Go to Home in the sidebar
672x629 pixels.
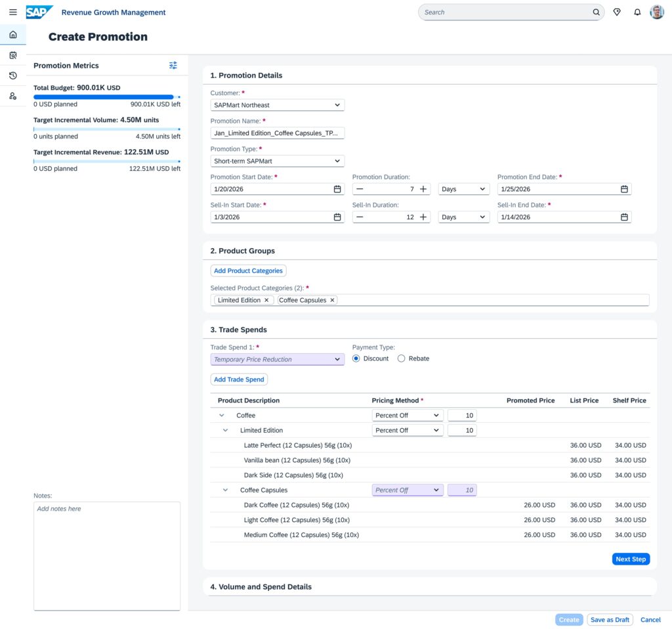[13, 35]
